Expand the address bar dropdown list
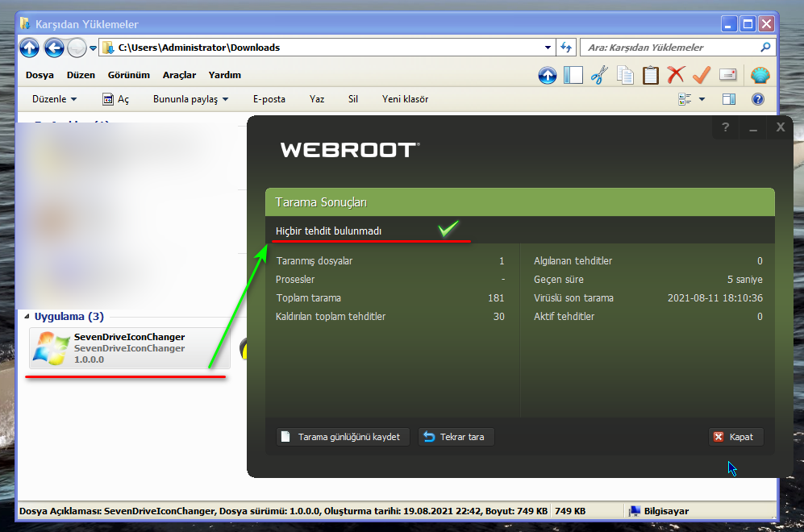 (x=548, y=48)
